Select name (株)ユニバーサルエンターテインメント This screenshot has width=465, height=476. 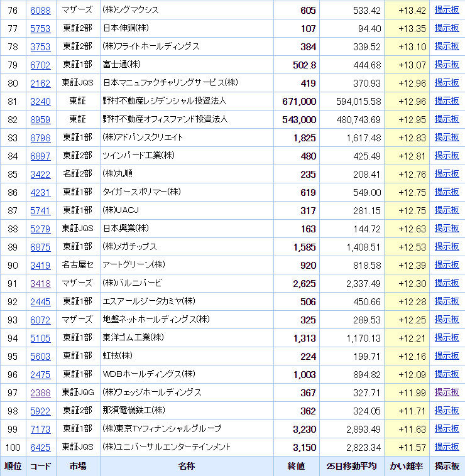[167, 447]
